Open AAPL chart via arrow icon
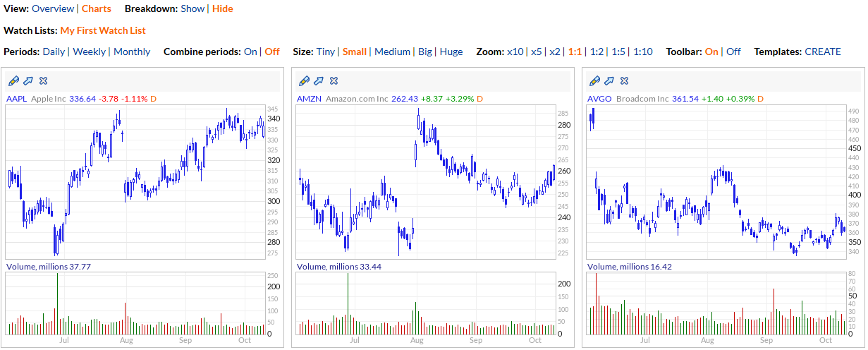 click(28, 80)
